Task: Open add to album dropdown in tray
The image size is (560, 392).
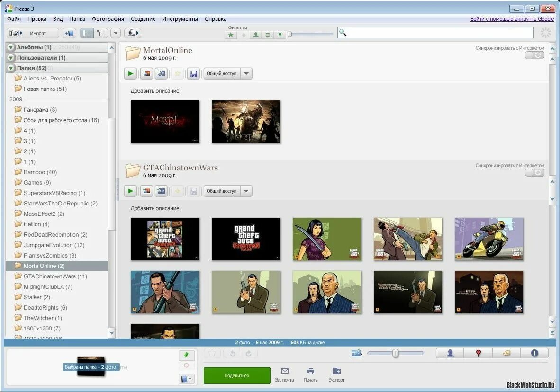Action: click(x=186, y=378)
